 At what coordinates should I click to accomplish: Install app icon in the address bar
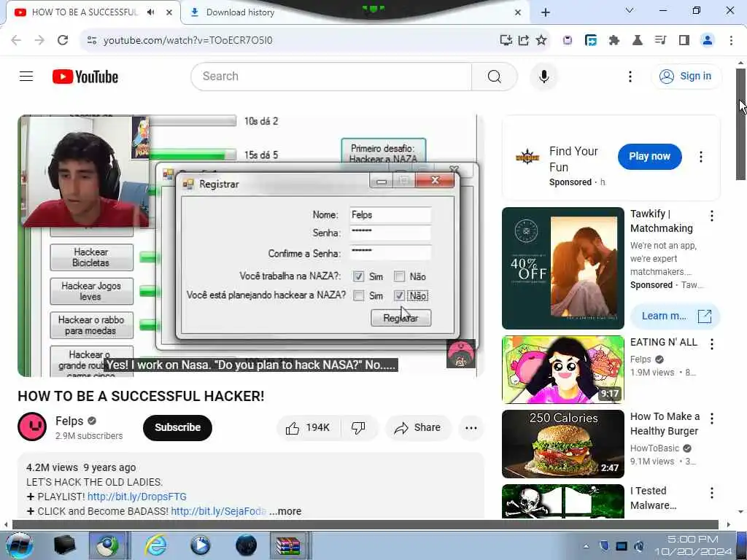click(x=506, y=40)
